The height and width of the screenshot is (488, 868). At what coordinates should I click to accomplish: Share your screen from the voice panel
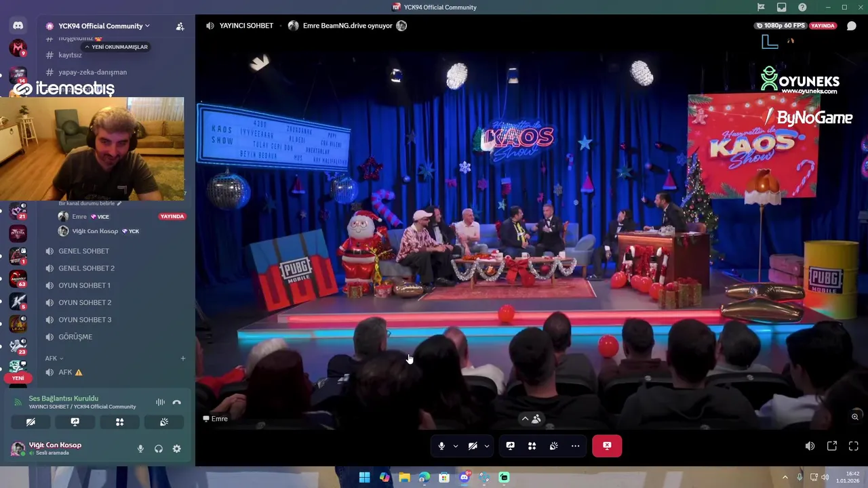point(75,422)
